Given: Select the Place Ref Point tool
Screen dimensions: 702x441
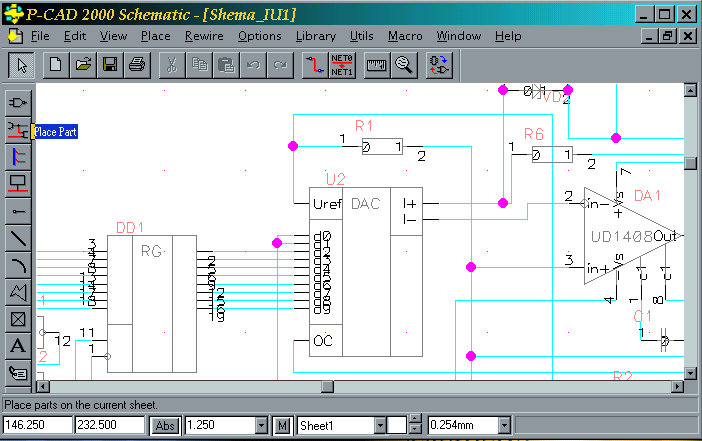Looking at the screenshot, I should click(x=18, y=319).
